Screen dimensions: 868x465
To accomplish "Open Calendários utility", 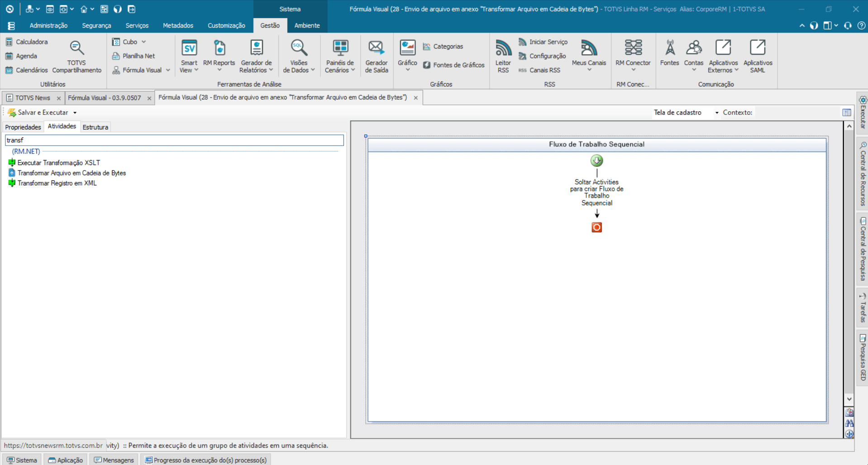I will point(27,70).
